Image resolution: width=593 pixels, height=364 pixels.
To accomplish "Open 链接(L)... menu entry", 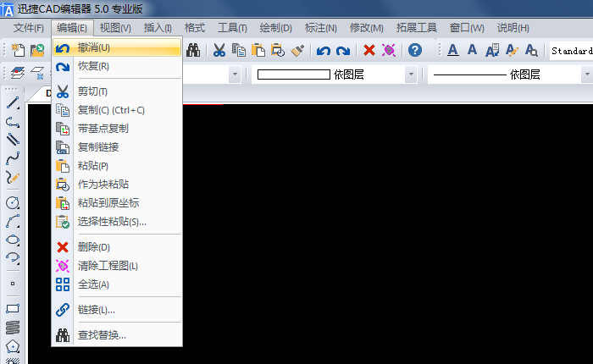I will point(117,310).
